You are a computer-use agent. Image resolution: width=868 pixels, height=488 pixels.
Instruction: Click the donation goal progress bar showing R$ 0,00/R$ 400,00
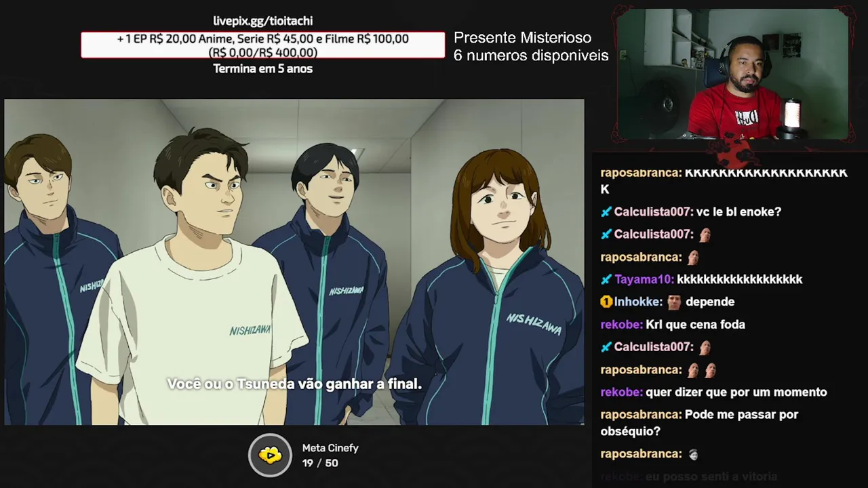[x=263, y=45]
